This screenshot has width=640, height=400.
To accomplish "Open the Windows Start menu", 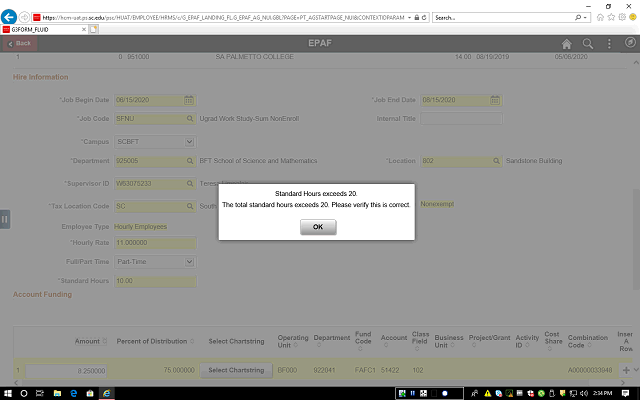I will point(7,393).
